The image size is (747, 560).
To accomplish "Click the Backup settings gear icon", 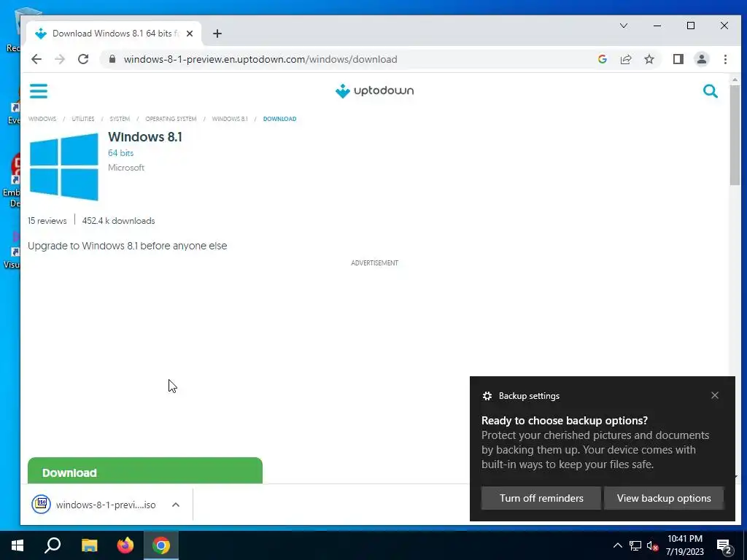I will [x=487, y=396].
